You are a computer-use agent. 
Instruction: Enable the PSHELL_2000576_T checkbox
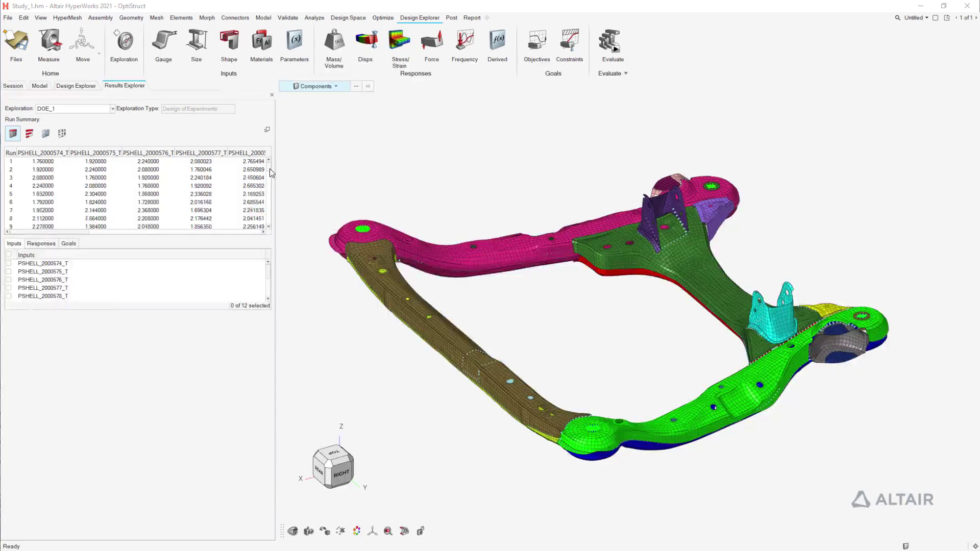pos(9,280)
